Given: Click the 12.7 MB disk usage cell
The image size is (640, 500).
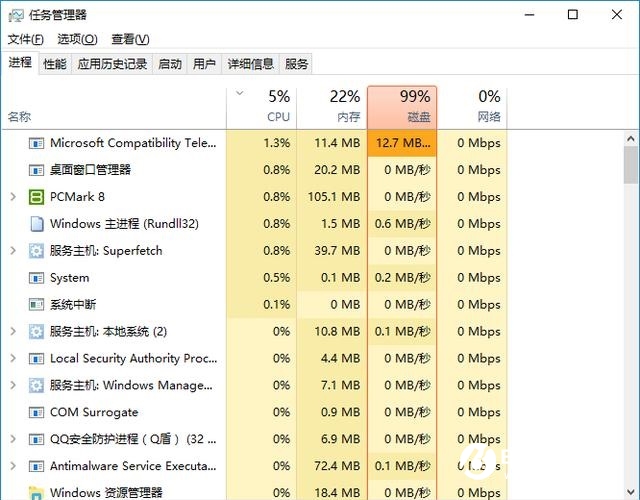Looking at the screenshot, I should click(402, 143).
